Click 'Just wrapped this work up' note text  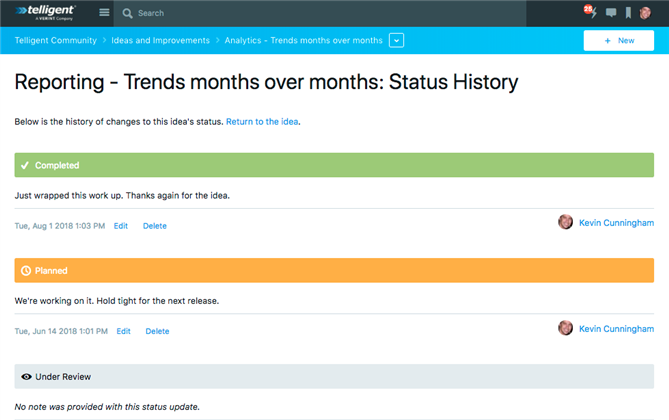(x=122, y=195)
